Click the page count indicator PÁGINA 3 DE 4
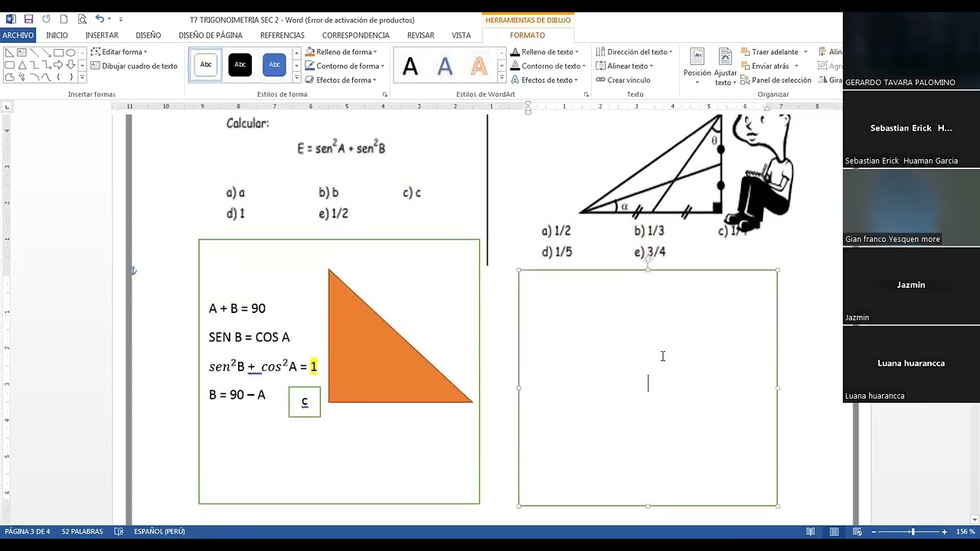The image size is (980, 551). click(x=28, y=531)
